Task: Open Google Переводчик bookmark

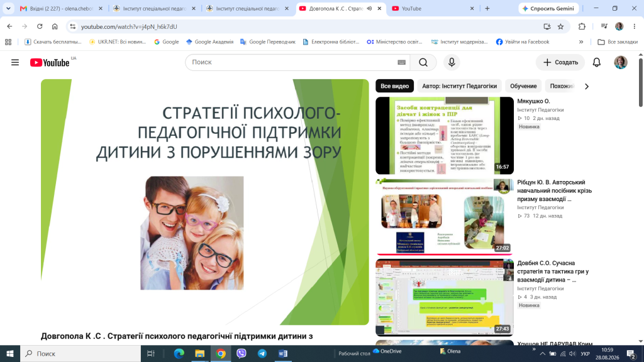Action: click(268, 42)
